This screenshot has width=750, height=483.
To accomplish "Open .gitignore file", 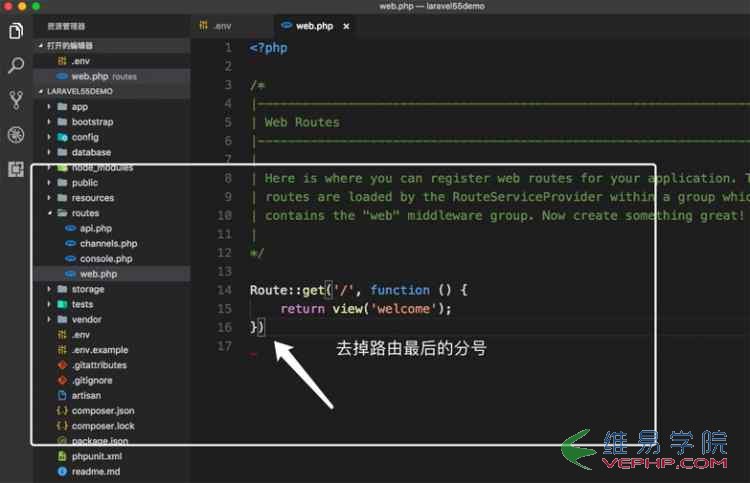I will [111, 381].
